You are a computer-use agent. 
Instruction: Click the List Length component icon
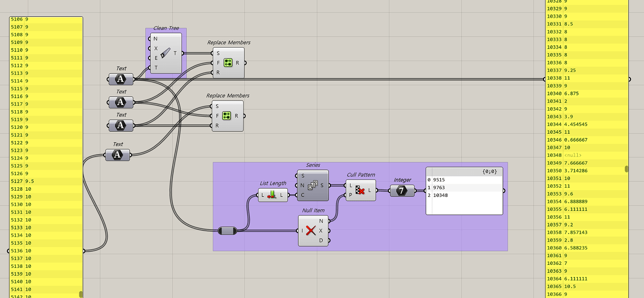(273, 195)
